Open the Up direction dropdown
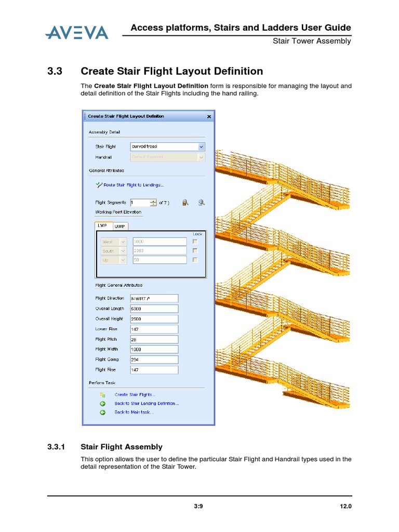This screenshot has height=532, width=399. [123, 260]
